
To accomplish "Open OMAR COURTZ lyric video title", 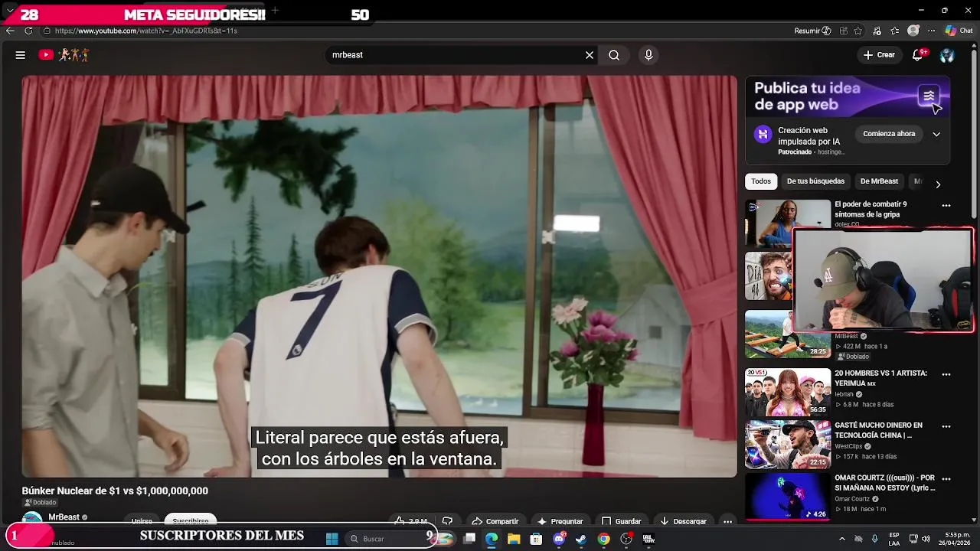I will [884, 483].
